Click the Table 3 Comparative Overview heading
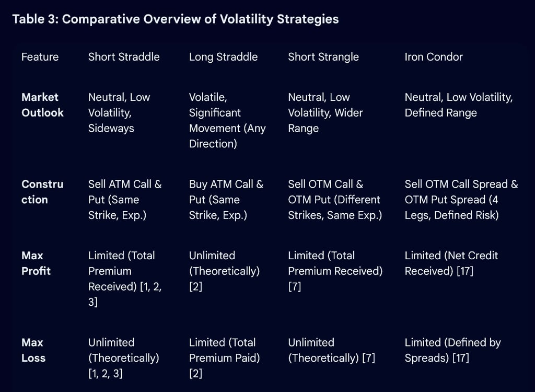Image resolution: width=535 pixels, height=392 pixels. tap(176, 19)
